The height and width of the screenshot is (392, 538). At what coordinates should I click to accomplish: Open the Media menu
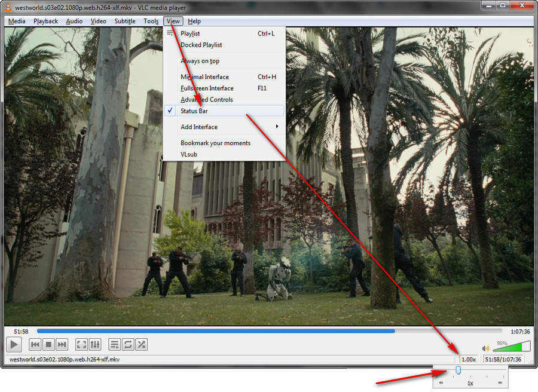17,22
